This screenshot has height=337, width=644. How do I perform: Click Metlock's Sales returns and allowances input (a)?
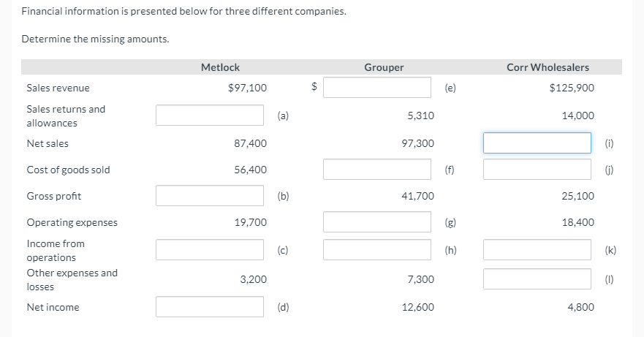[210, 115]
